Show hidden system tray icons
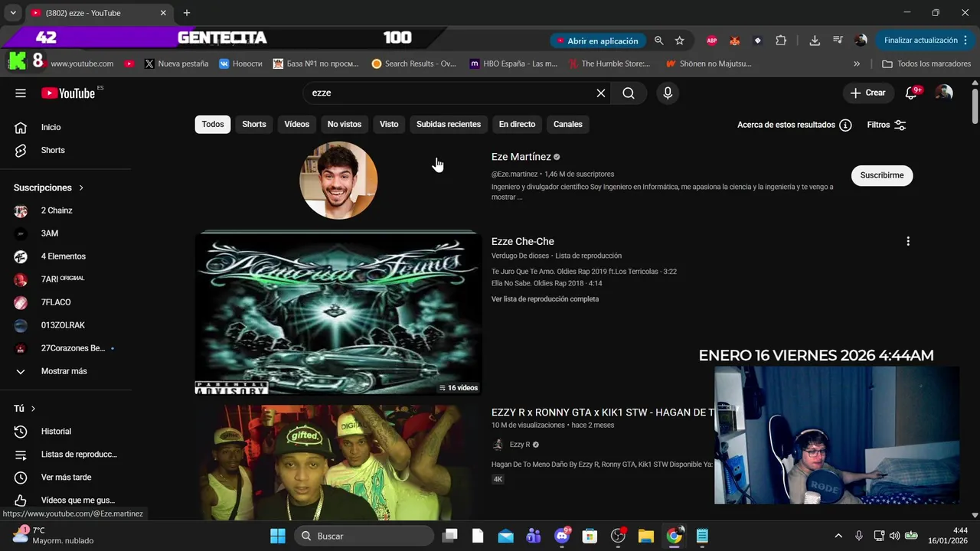This screenshot has height=551, width=980. click(x=838, y=536)
